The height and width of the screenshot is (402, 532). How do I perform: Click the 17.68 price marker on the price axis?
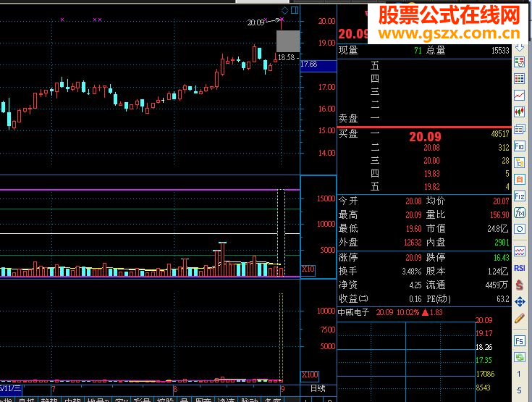pyautogui.click(x=318, y=64)
